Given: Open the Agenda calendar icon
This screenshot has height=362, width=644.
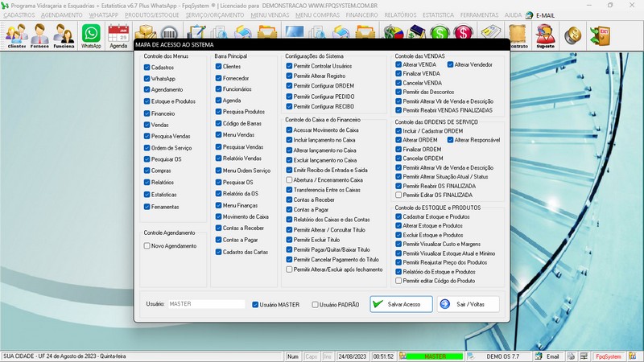Looking at the screenshot, I should (x=118, y=36).
